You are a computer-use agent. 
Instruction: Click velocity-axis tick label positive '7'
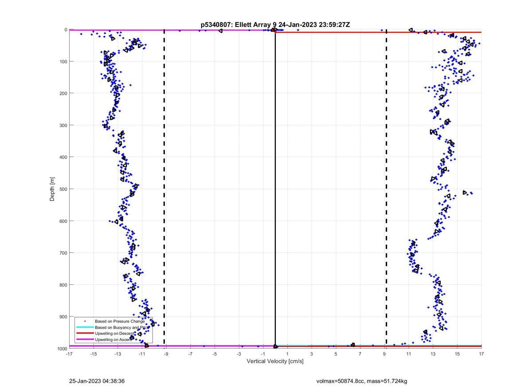(x=360, y=354)
